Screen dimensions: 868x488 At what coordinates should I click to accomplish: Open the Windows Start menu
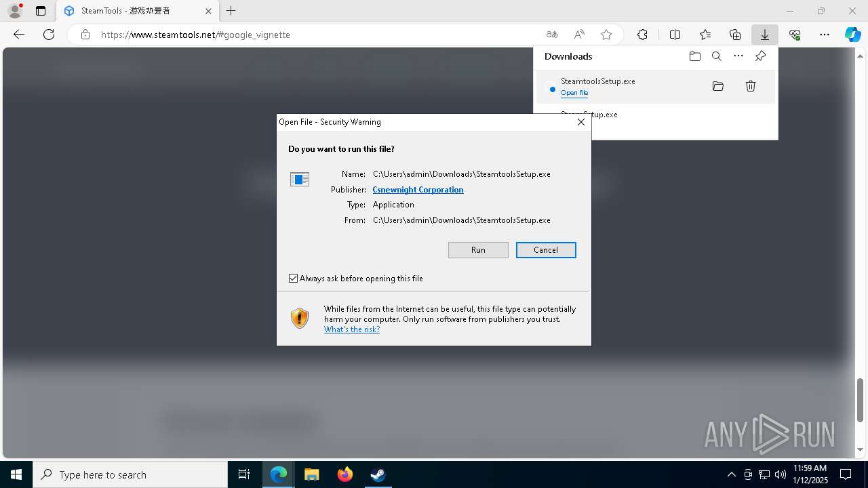16,474
